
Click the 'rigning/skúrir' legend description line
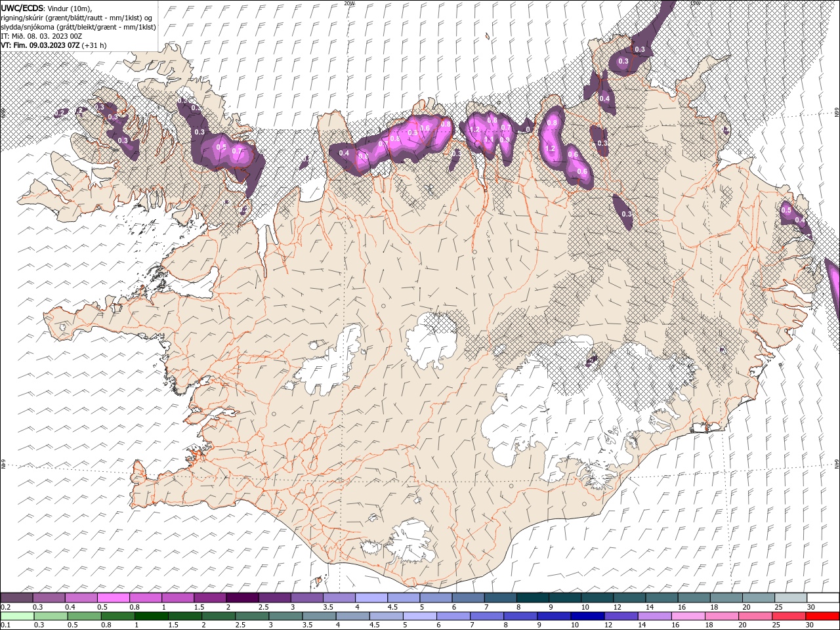point(77,17)
